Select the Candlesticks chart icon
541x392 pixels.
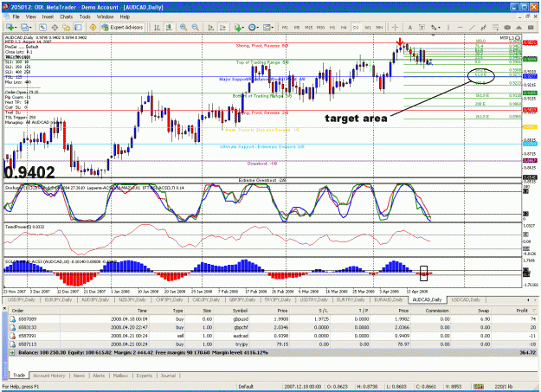click(169, 28)
